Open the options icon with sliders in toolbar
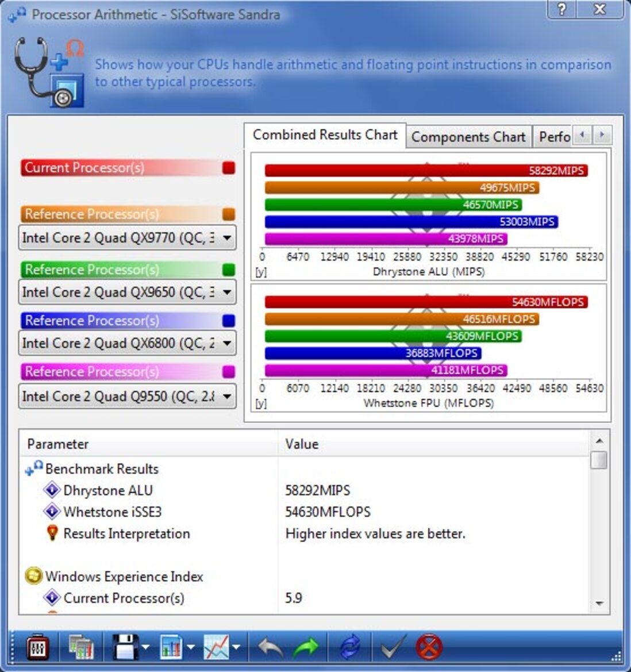This screenshot has height=672, width=631. coord(37,647)
